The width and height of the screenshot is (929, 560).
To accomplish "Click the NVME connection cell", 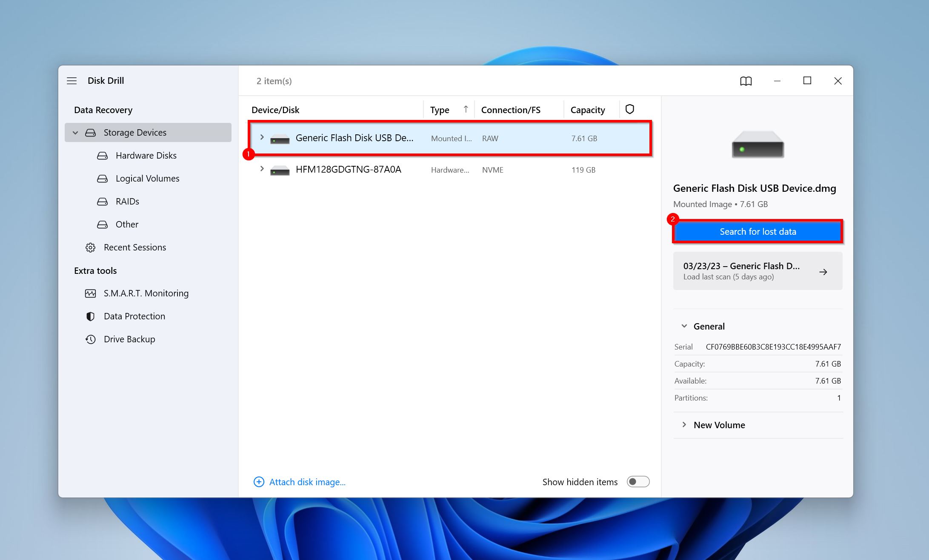I will [x=492, y=170].
